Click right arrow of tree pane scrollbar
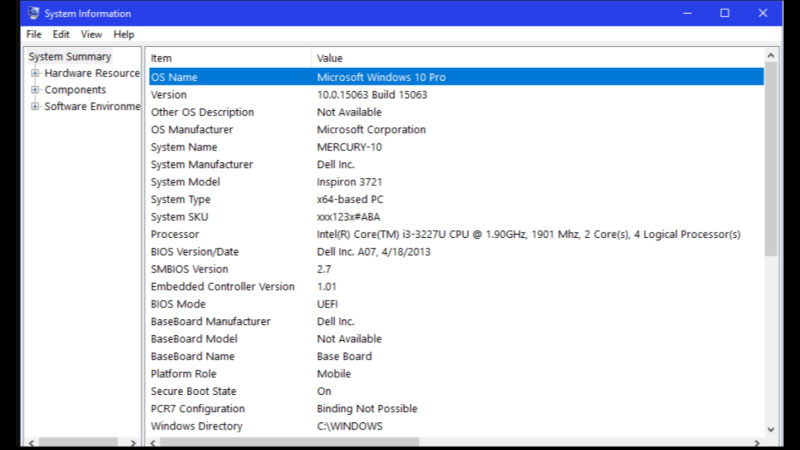This screenshot has height=450, width=800. [133, 441]
